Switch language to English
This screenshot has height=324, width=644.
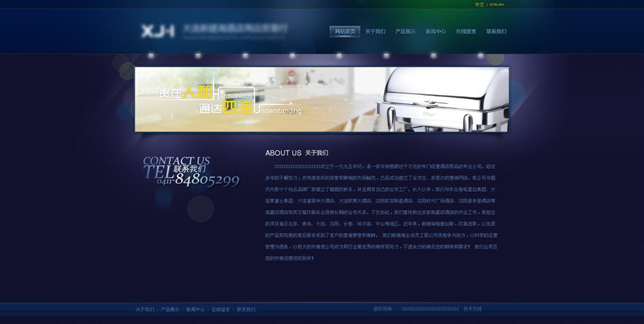click(x=497, y=5)
